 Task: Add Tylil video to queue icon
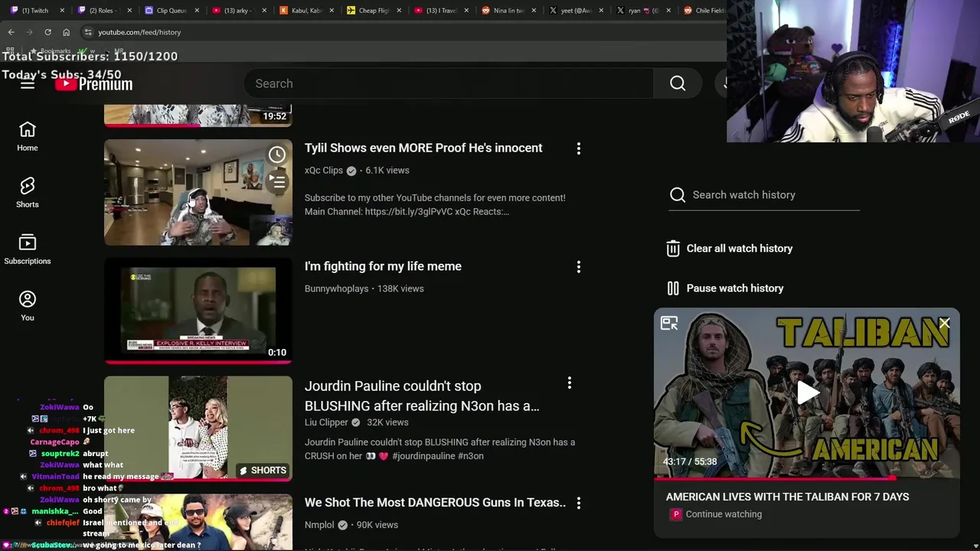(x=277, y=181)
